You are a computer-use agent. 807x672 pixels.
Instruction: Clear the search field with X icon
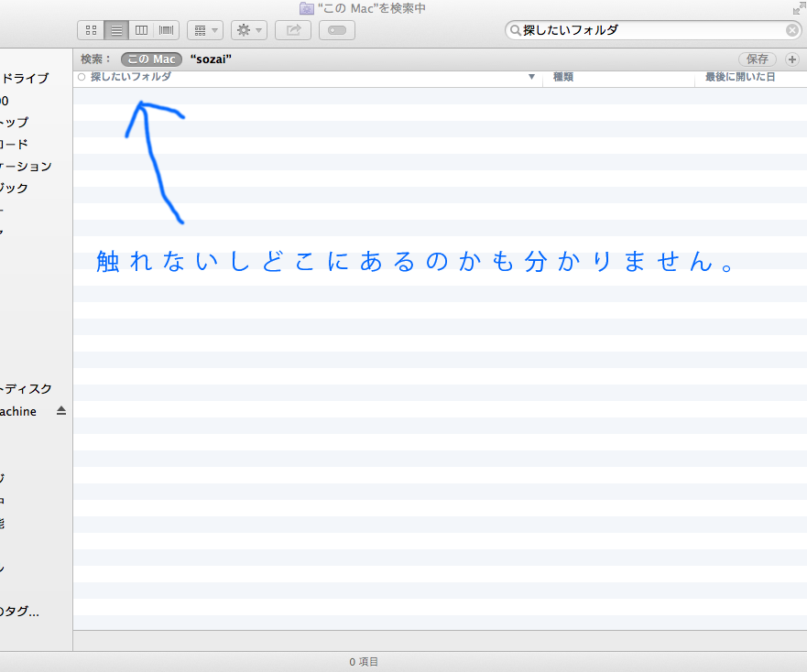tap(792, 30)
